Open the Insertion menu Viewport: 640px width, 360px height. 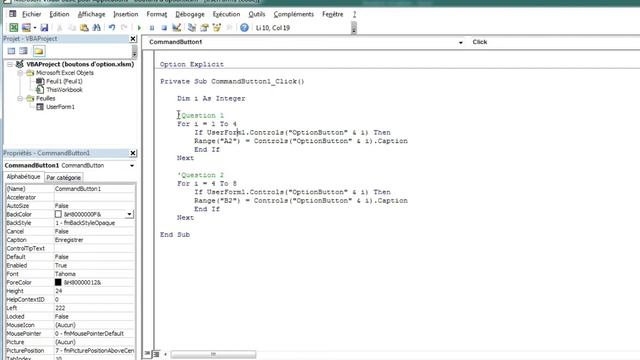click(126, 14)
